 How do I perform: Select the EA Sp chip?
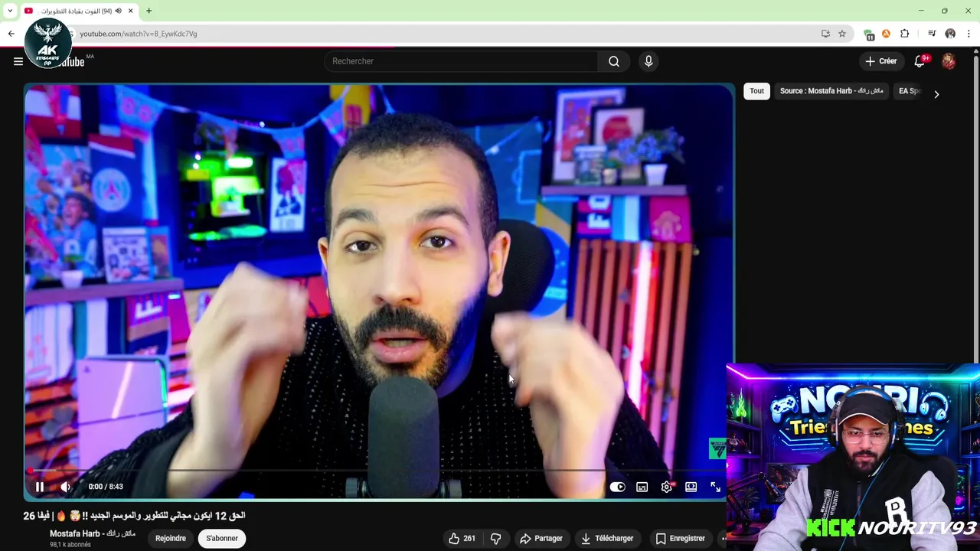(x=909, y=91)
